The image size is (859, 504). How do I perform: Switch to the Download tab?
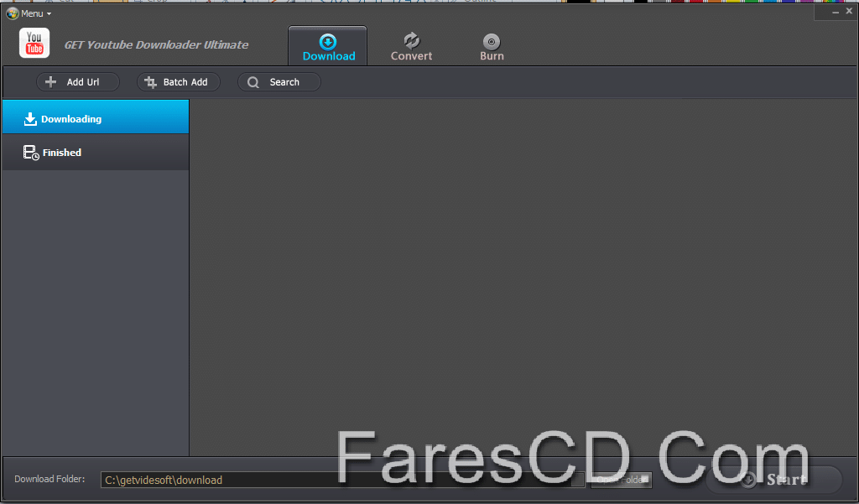click(x=328, y=47)
